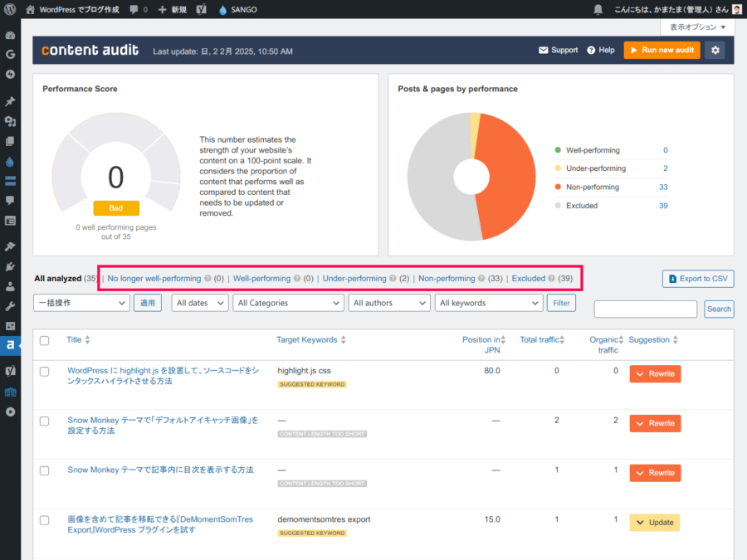The image size is (747, 560).
Task: Open the notification bell in admin bar
Action: click(x=598, y=9)
